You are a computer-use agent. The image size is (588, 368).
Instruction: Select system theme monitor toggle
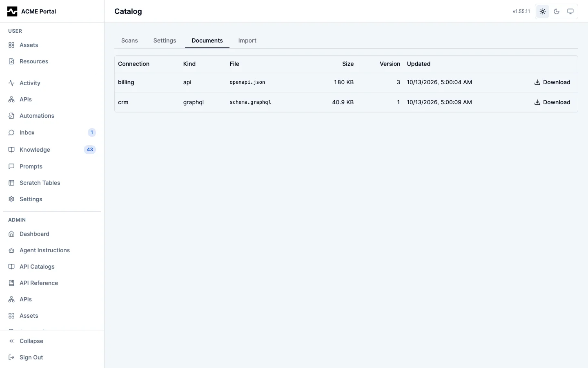pos(570,11)
